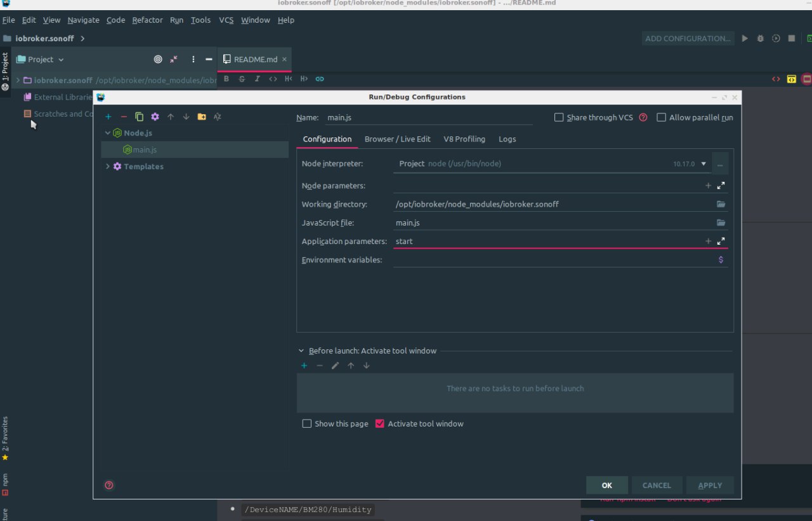
Task: Browse for the JavaScript file
Action: (721, 222)
